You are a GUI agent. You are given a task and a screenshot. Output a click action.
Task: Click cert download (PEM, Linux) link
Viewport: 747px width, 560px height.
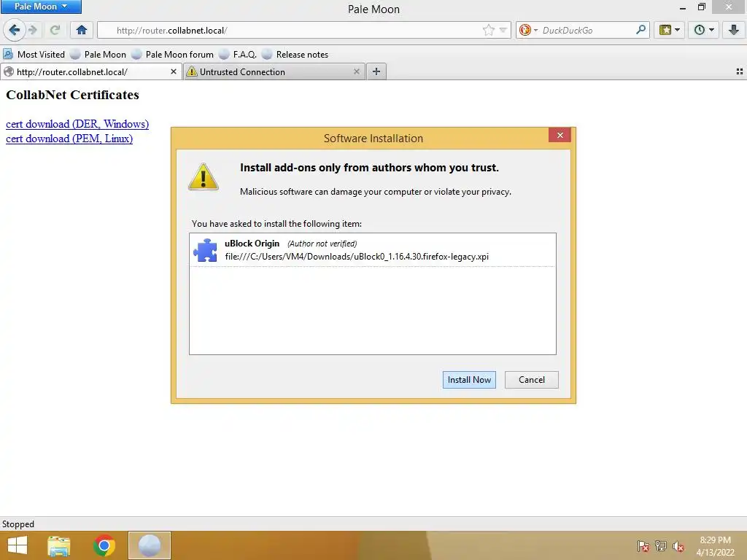[69, 139]
